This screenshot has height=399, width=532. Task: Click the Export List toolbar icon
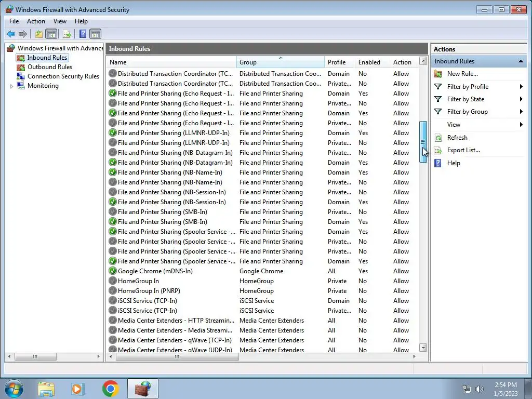coord(67,34)
